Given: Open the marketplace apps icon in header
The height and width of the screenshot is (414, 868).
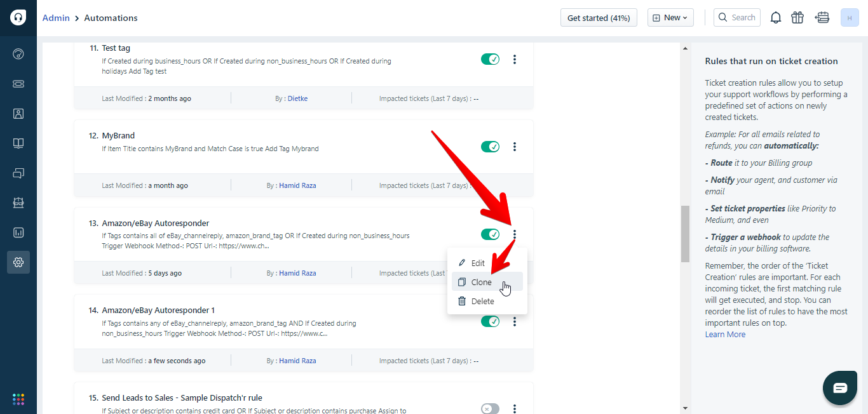Looking at the screenshot, I should click(x=823, y=18).
